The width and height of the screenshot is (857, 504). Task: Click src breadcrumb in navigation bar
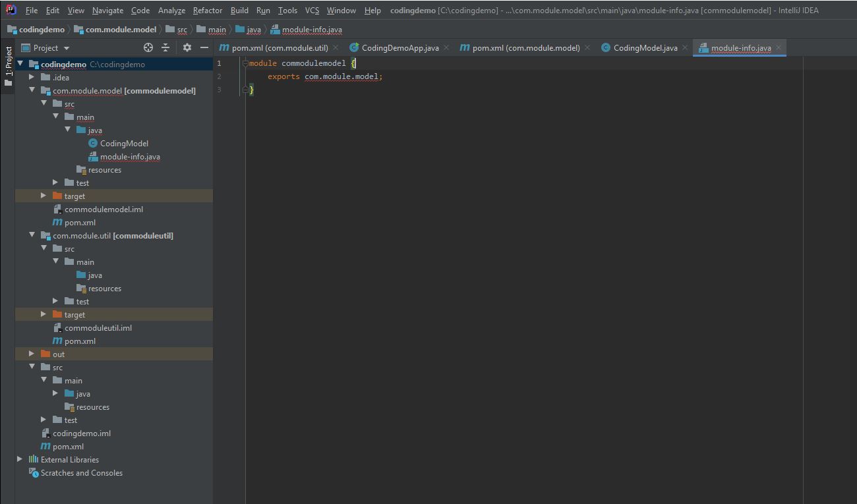pyautogui.click(x=176, y=30)
